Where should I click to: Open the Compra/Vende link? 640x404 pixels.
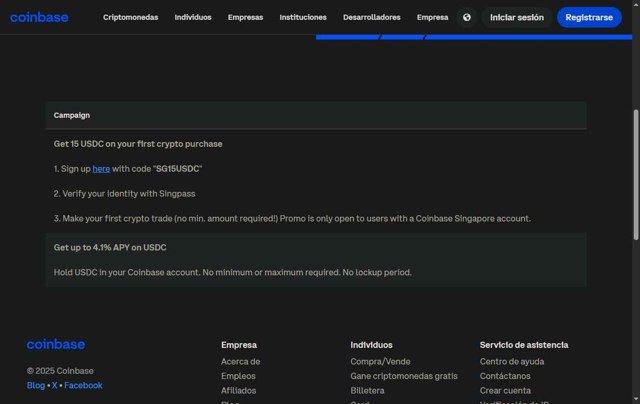[x=380, y=362]
